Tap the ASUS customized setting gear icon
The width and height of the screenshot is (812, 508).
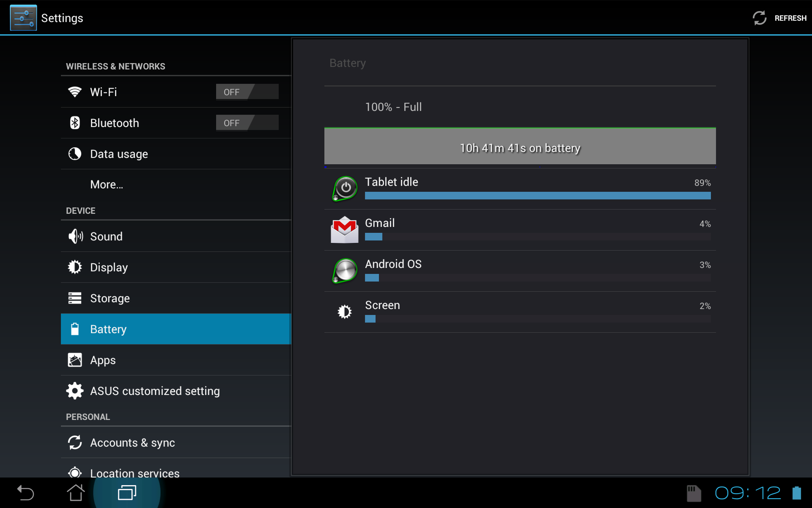click(x=75, y=391)
